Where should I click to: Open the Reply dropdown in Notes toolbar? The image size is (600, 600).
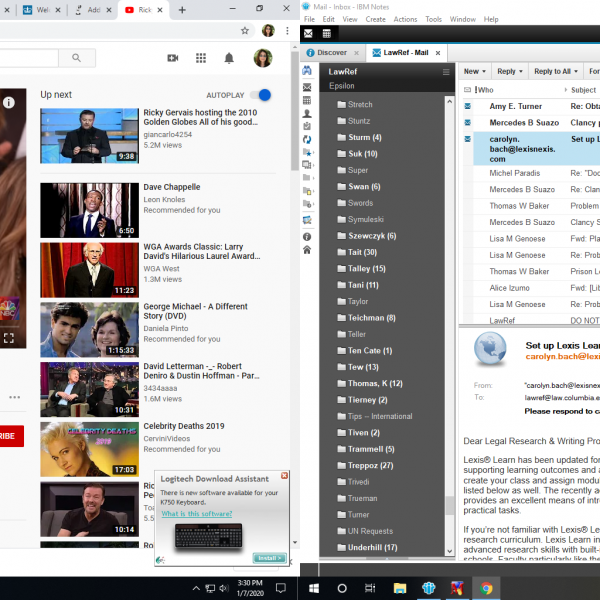click(509, 72)
